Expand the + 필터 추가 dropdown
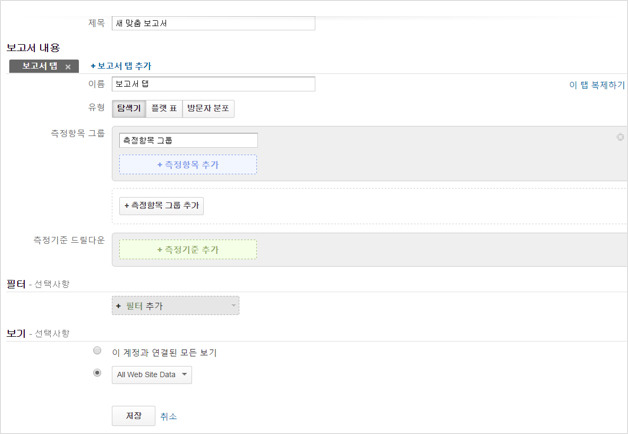628x434 pixels. pyautogui.click(x=176, y=305)
